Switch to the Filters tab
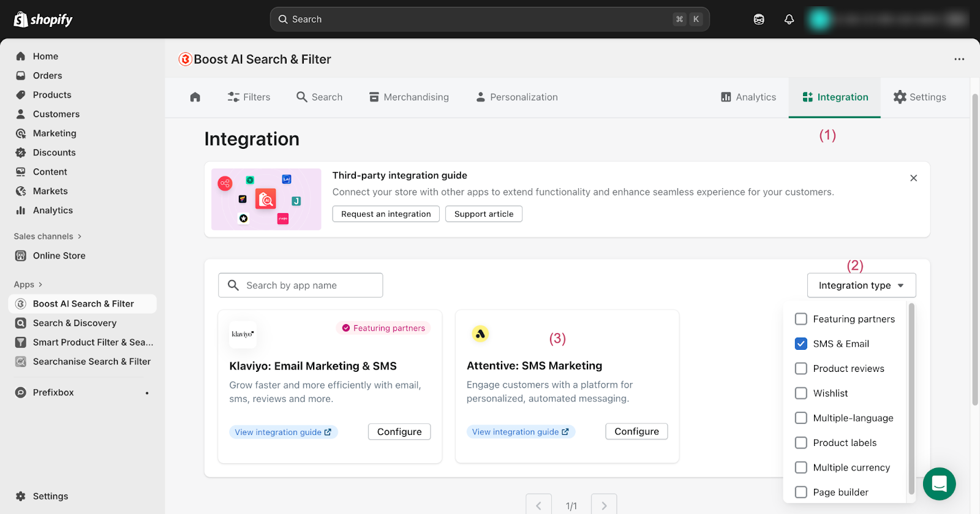The height and width of the screenshot is (514, 980). pyautogui.click(x=249, y=97)
